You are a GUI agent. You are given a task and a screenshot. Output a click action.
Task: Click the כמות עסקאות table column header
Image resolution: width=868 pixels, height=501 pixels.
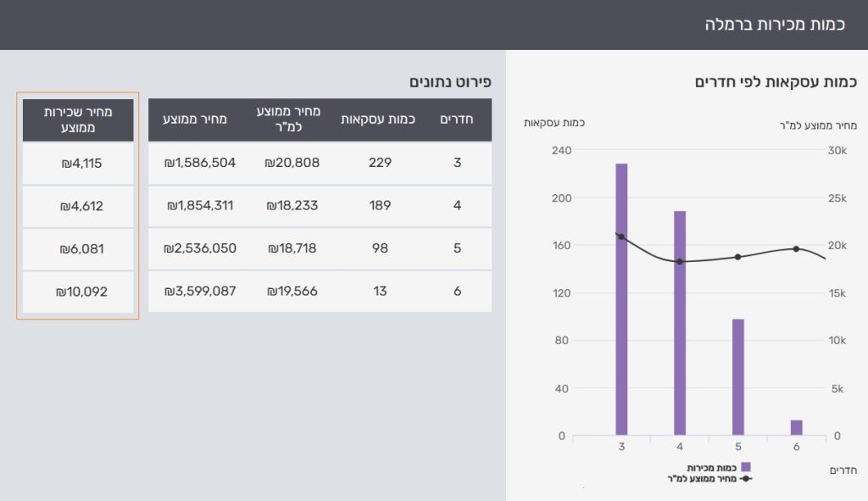[378, 120]
